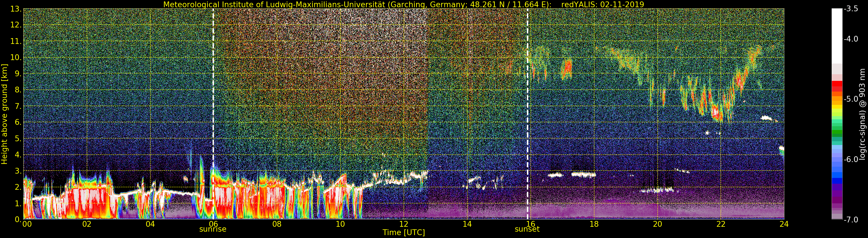Click the time axis tick label '02'
The image size is (868, 238).
(87, 224)
